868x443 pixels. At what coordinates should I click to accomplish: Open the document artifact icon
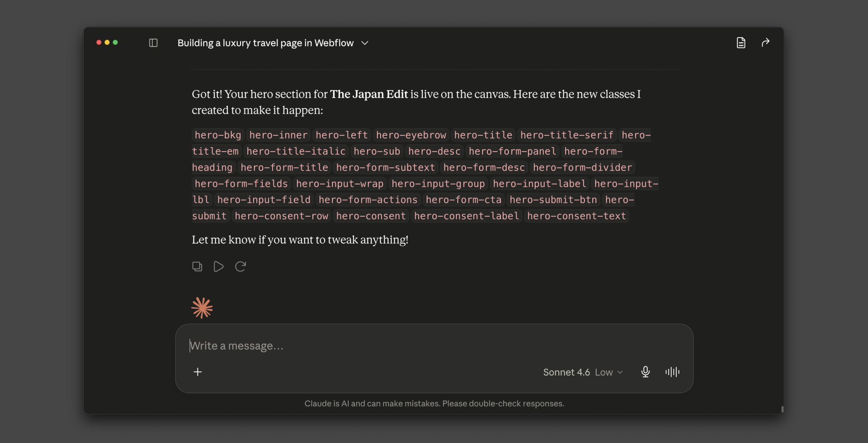(741, 43)
